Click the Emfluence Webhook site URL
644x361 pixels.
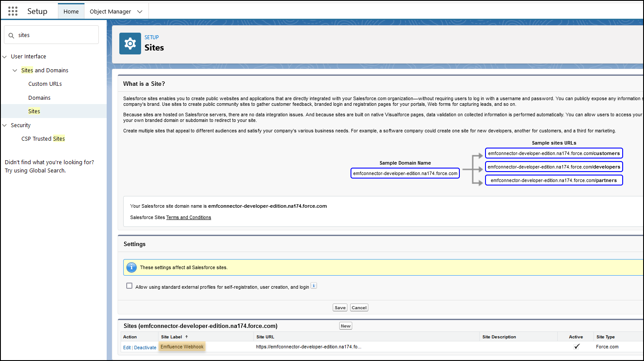click(x=309, y=347)
